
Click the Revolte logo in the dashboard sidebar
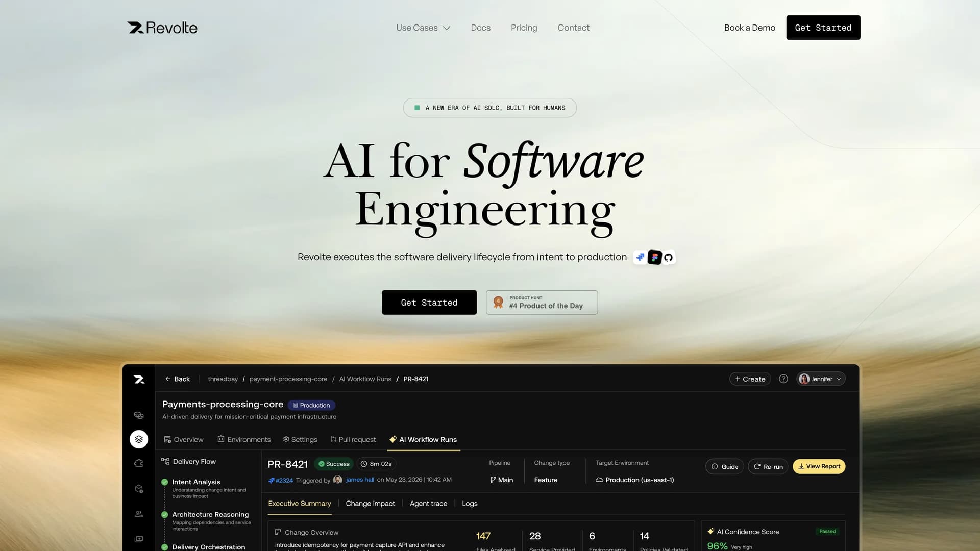click(139, 379)
